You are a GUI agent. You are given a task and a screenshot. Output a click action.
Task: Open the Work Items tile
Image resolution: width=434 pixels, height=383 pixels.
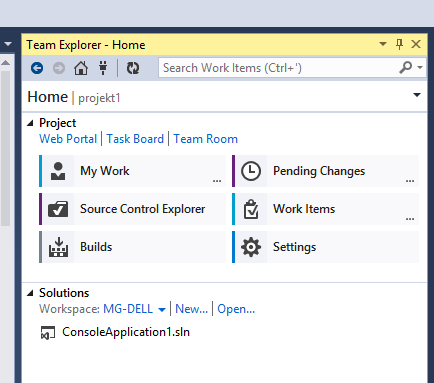tap(325, 209)
